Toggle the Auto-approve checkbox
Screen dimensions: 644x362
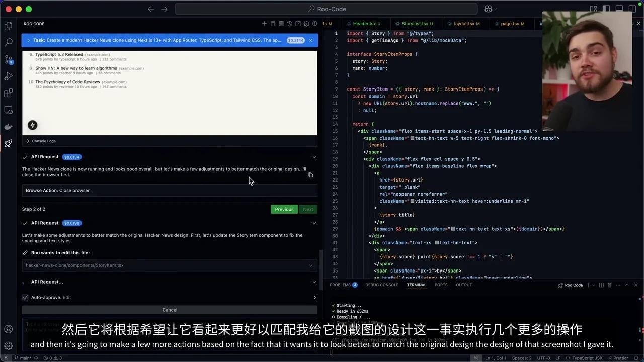point(25,297)
